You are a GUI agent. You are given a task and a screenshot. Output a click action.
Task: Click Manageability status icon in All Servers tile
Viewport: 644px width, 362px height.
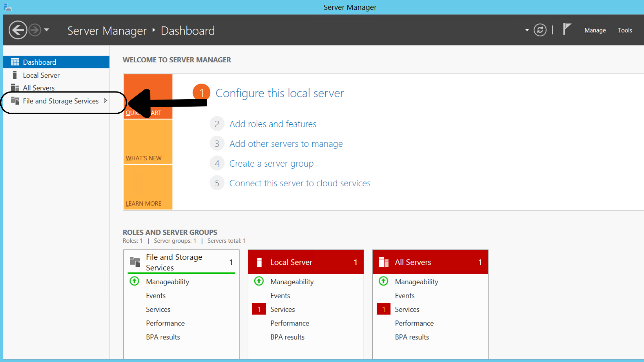pyautogui.click(x=383, y=281)
